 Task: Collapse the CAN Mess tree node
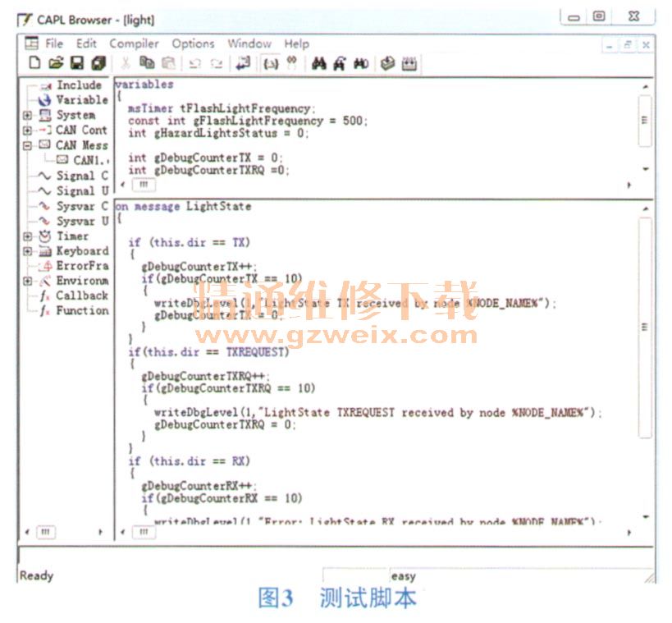27,146
